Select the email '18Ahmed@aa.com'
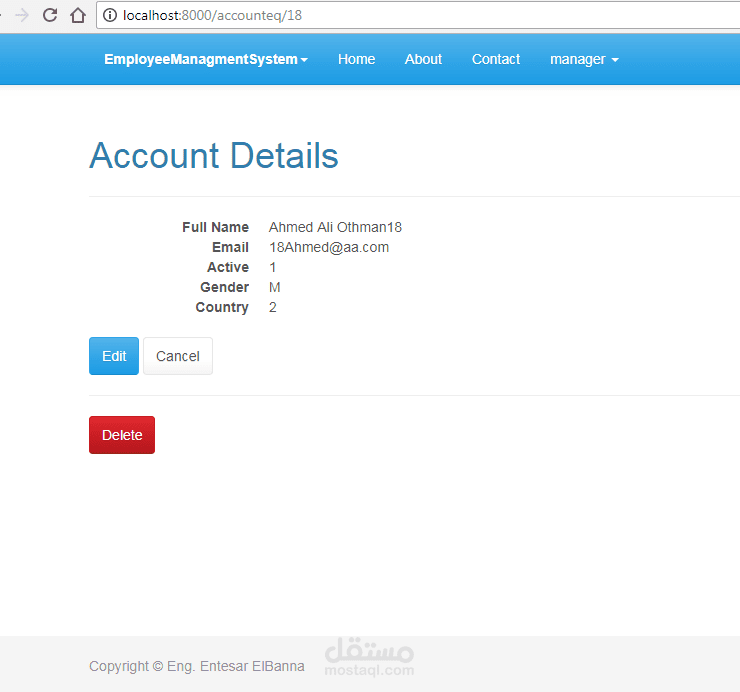The image size is (740, 692). tap(329, 247)
